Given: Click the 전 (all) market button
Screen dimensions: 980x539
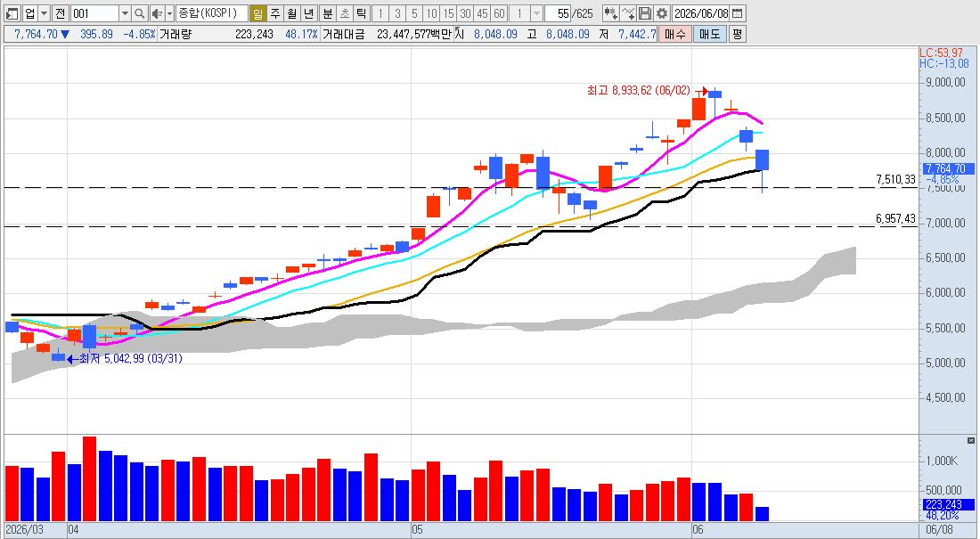Looking at the screenshot, I should (60, 13).
